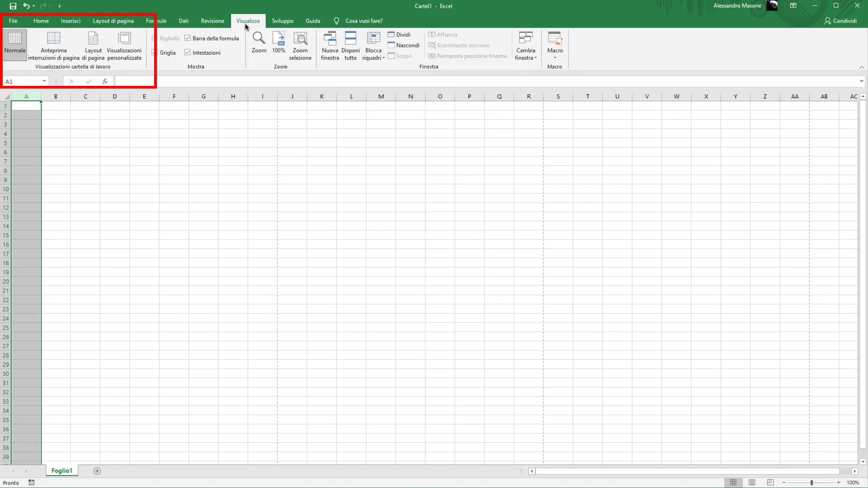The height and width of the screenshot is (488, 868).
Task: Click the Condividi button
Action: pyautogui.click(x=840, y=21)
